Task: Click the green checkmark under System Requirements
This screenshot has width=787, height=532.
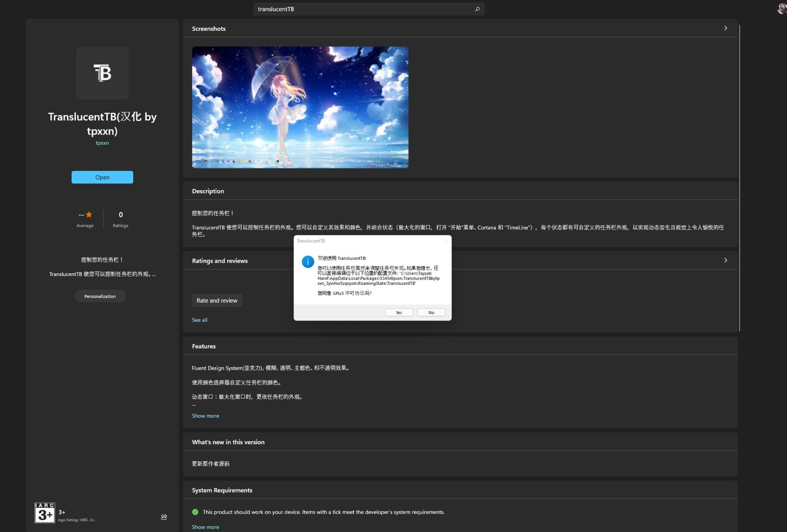Action: pyautogui.click(x=196, y=512)
